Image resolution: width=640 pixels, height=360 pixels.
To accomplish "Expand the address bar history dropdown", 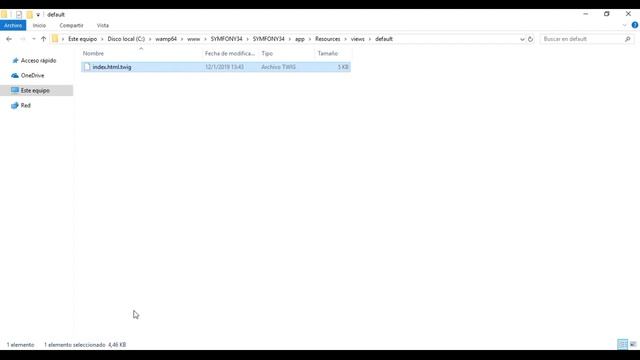I will pos(522,39).
